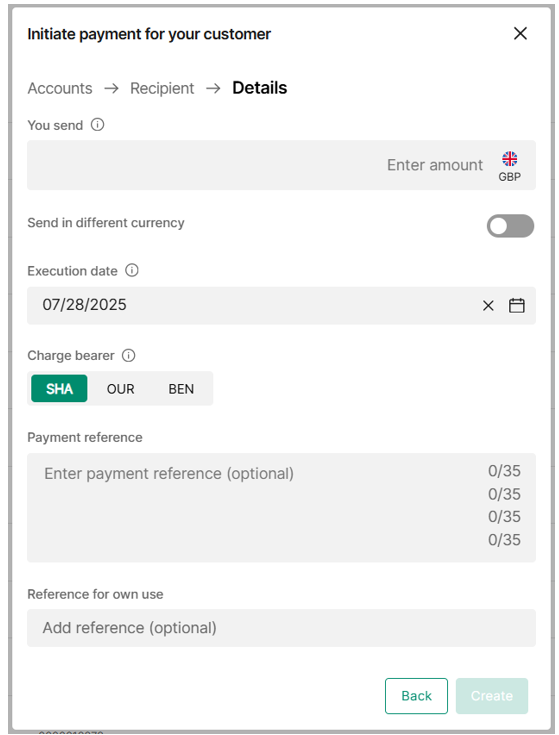Click the Create button

pos(492,696)
